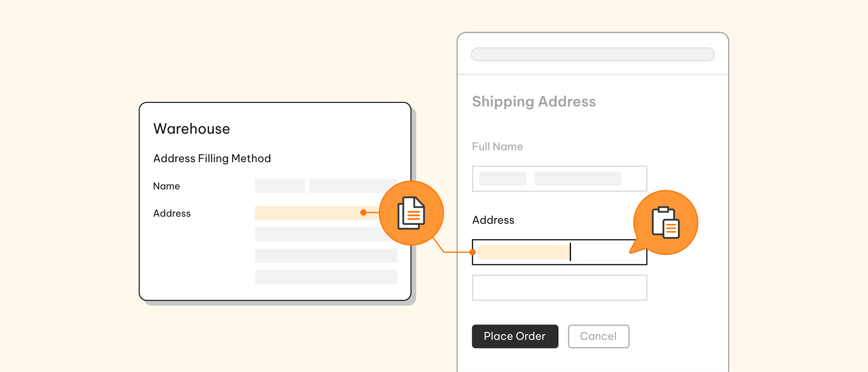868x372 pixels.
Task: Click the Warehouse card title
Action: (x=192, y=129)
